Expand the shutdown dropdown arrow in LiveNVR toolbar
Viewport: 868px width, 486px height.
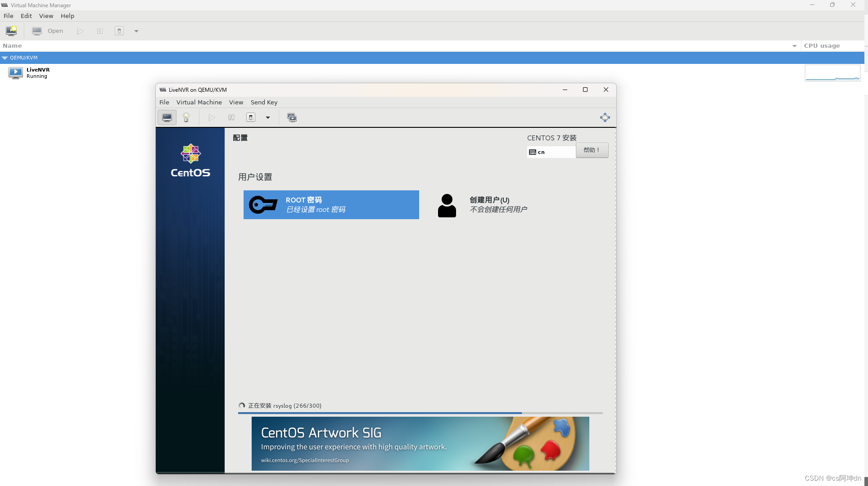point(268,117)
